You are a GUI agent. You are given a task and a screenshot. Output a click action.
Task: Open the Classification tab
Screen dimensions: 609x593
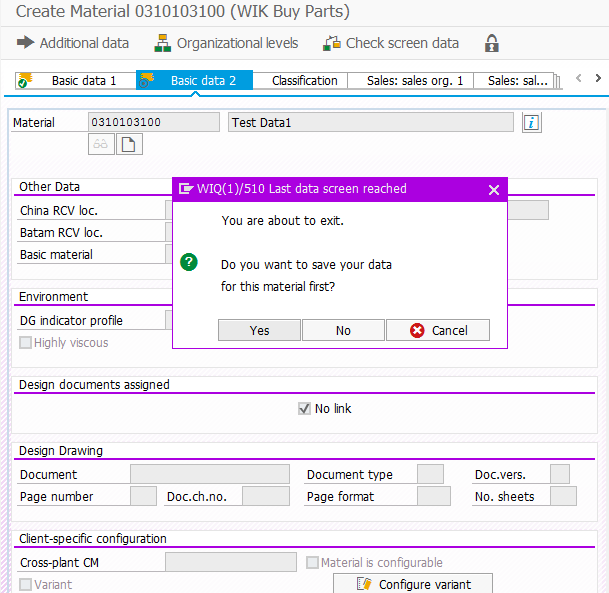click(300, 81)
